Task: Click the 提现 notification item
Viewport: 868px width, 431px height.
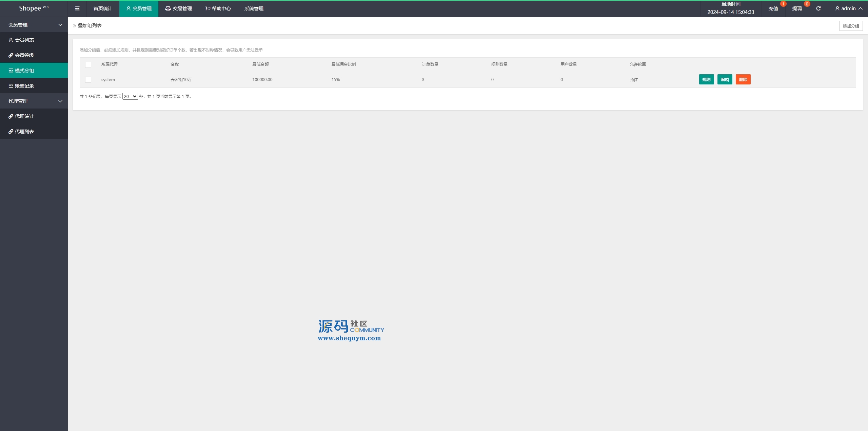Action: (797, 8)
